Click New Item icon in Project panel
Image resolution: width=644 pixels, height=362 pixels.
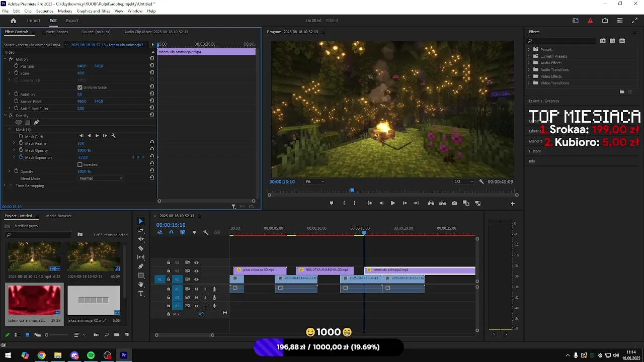click(127, 335)
